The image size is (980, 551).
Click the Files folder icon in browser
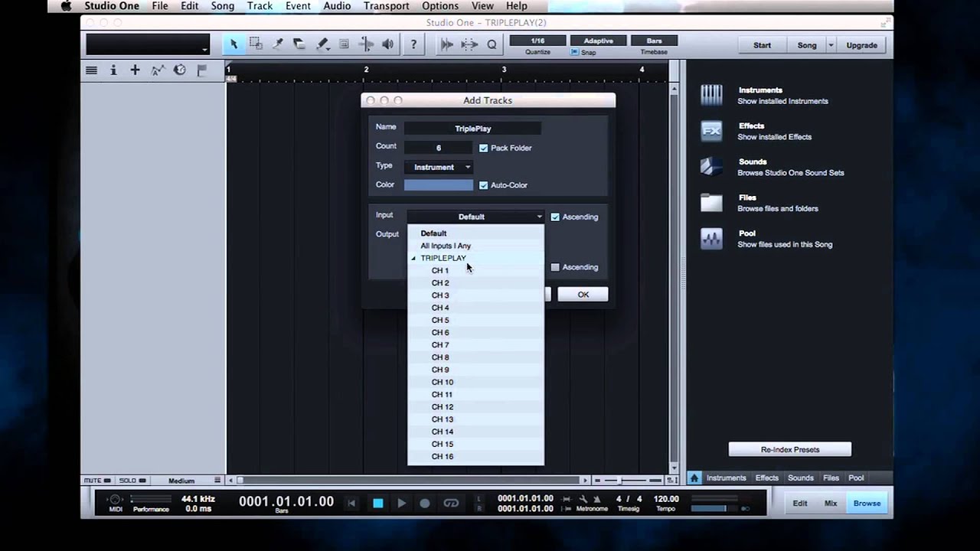(x=711, y=203)
